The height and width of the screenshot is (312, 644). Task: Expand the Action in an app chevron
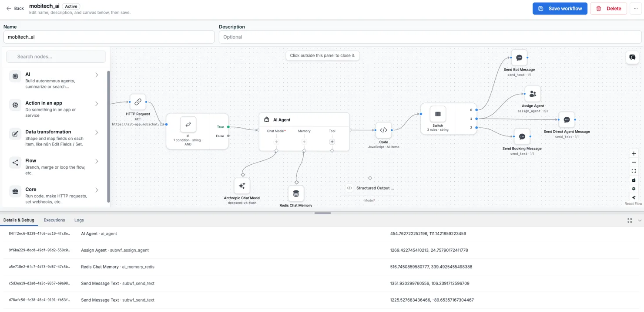pyautogui.click(x=97, y=104)
